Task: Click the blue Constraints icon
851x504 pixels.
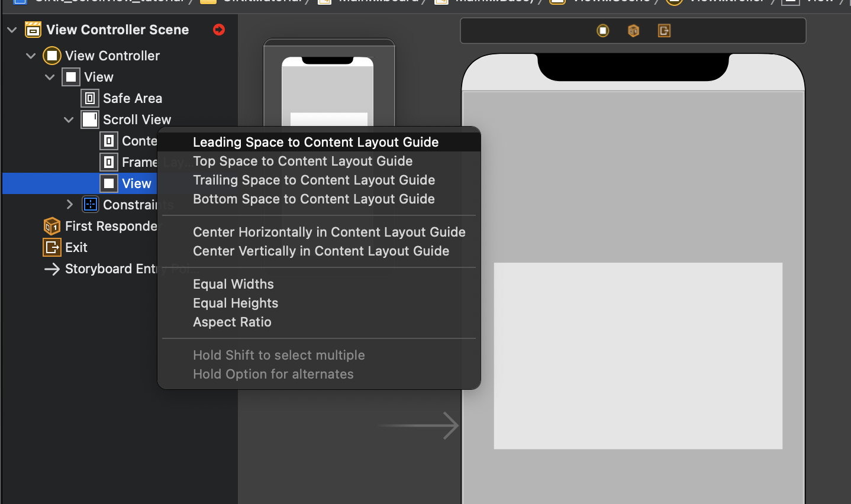Action: click(90, 205)
